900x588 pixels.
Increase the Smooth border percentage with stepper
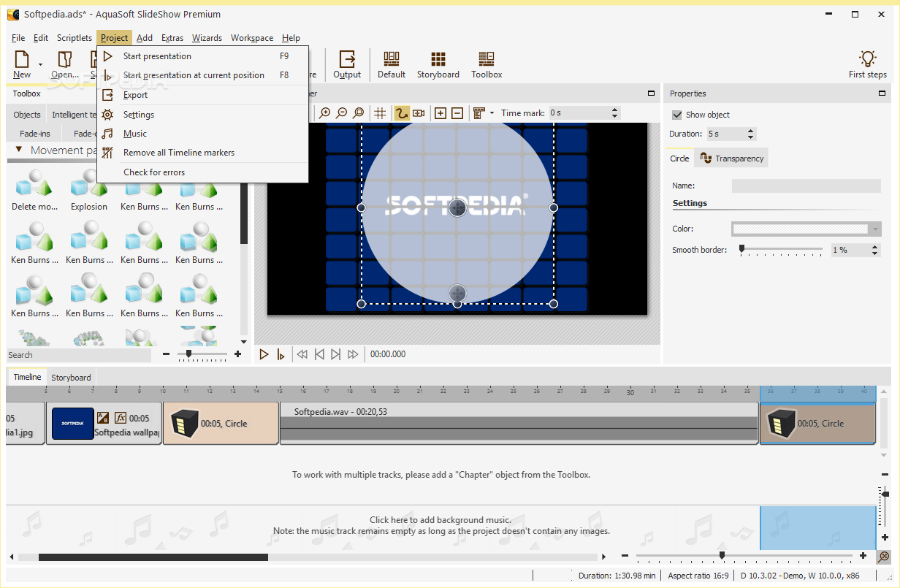pyautogui.click(x=875, y=247)
